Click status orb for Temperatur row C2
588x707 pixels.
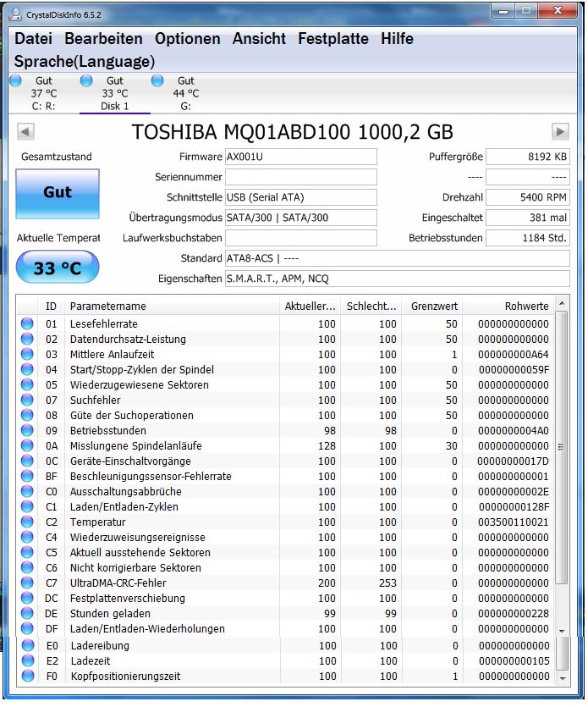tap(27, 522)
